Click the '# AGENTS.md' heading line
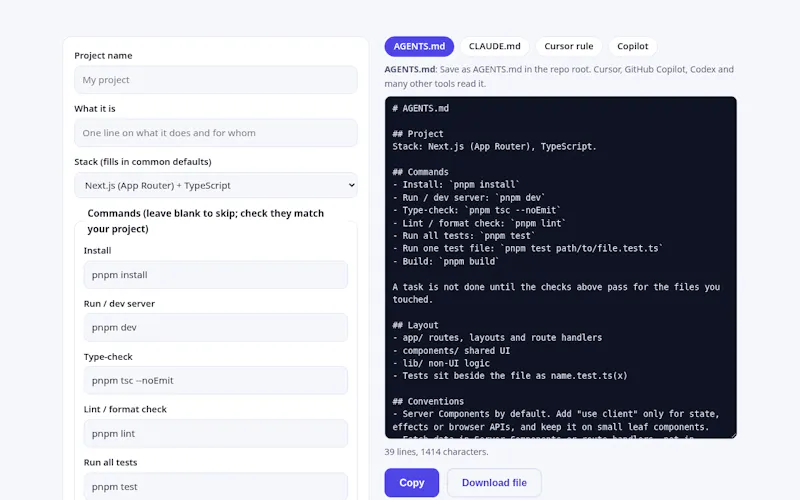 tap(420, 108)
